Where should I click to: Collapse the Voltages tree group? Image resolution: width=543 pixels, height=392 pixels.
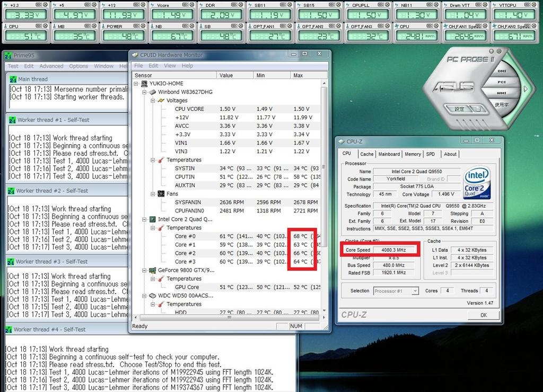(x=153, y=101)
